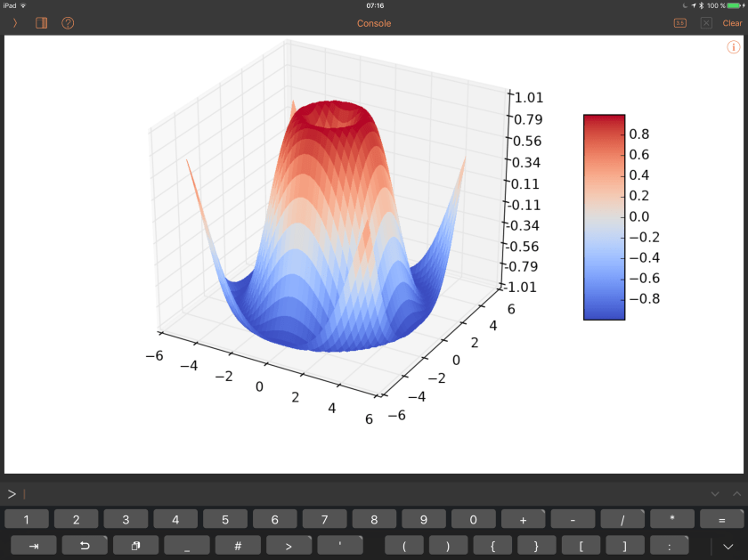Tap the left chevron to show the editor
Screen dimensions: 748x560
click(x=15, y=23)
